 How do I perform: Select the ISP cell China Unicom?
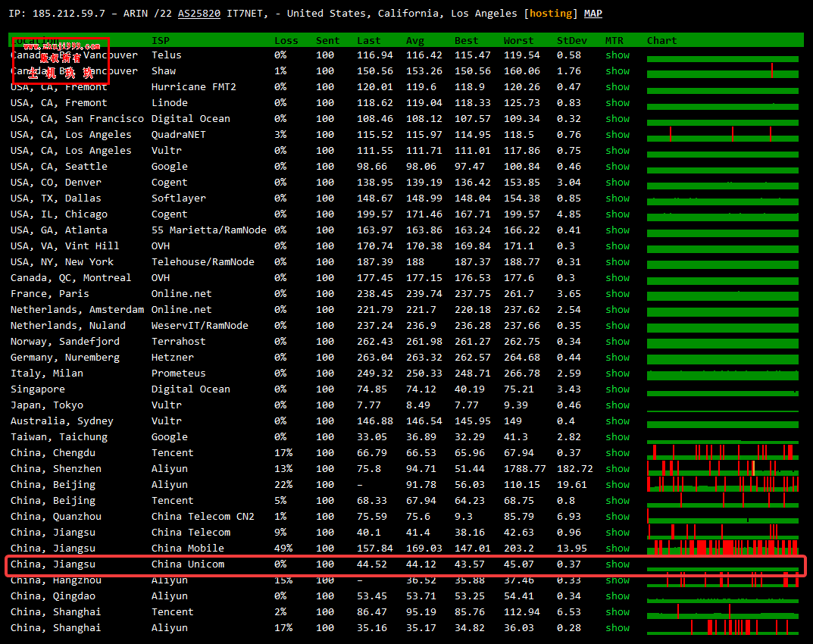coord(188,564)
